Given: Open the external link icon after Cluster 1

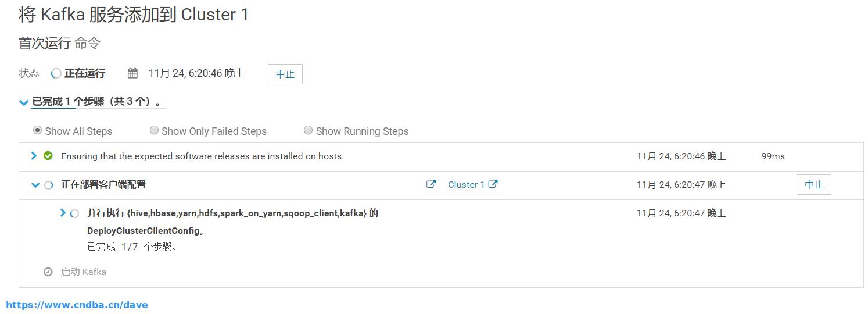Looking at the screenshot, I should (x=493, y=184).
